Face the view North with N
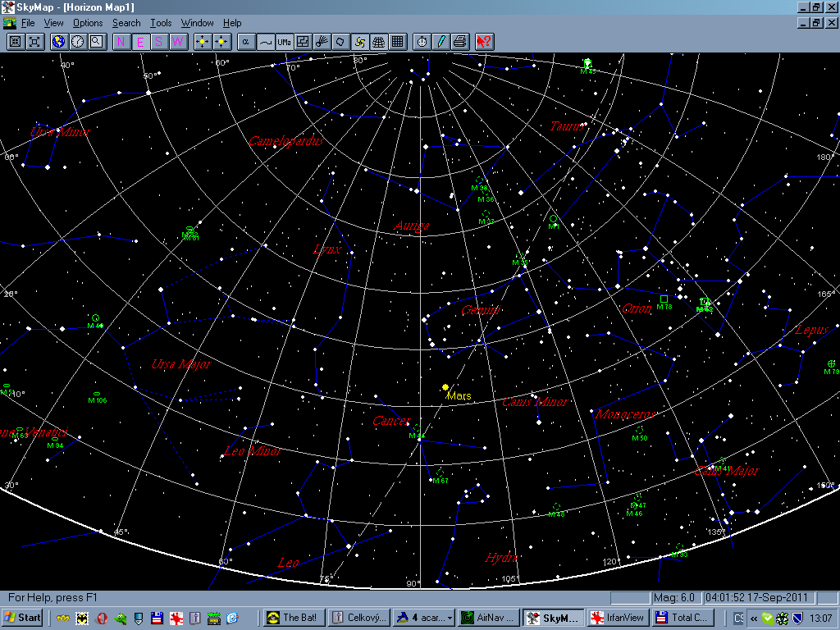840x630 pixels. pyautogui.click(x=121, y=42)
